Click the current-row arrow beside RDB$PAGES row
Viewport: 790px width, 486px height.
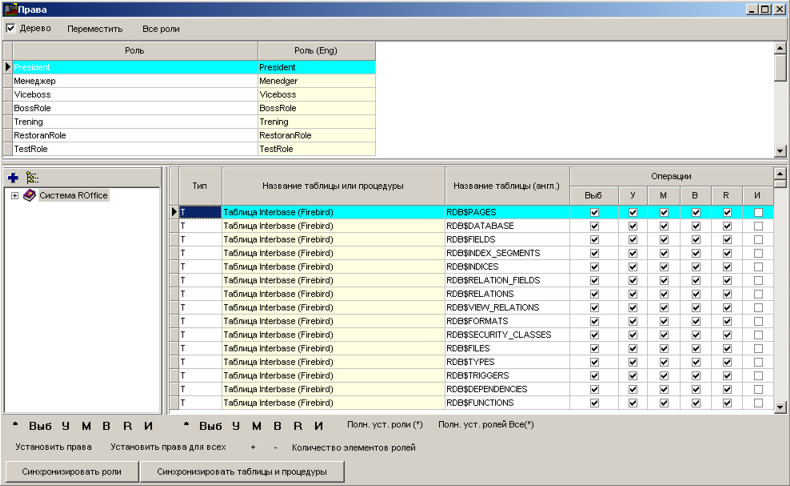(174, 212)
